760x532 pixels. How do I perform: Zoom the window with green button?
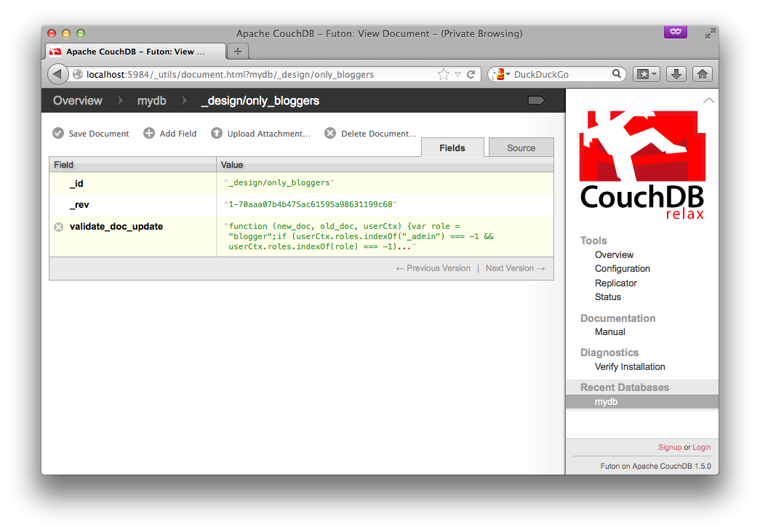[x=81, y=33]
